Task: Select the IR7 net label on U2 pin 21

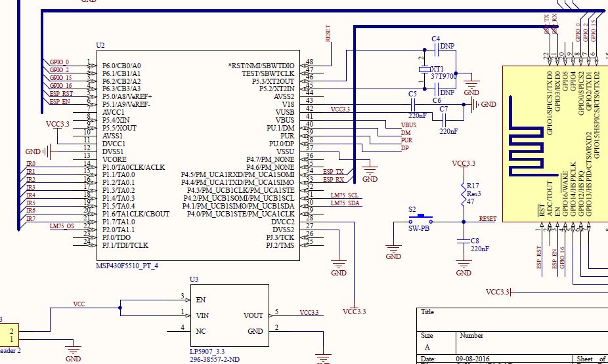Action: point(31,219)
